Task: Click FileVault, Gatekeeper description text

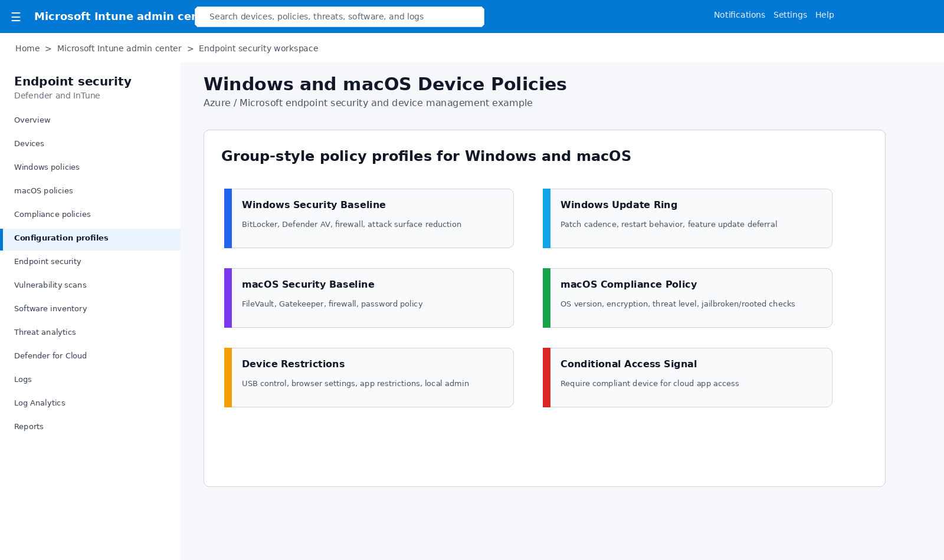Action: pos(332,304)
